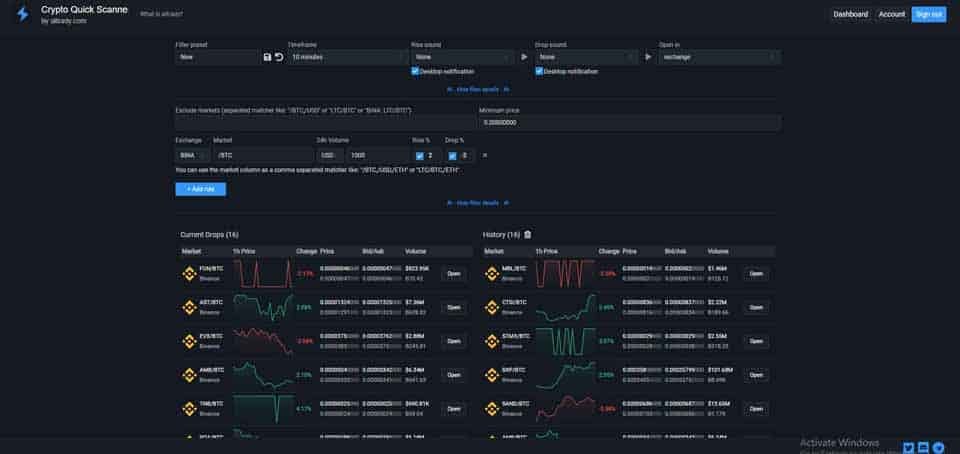Click Binance logo in the XRP/BTC history row

click(x=492, y=374)
